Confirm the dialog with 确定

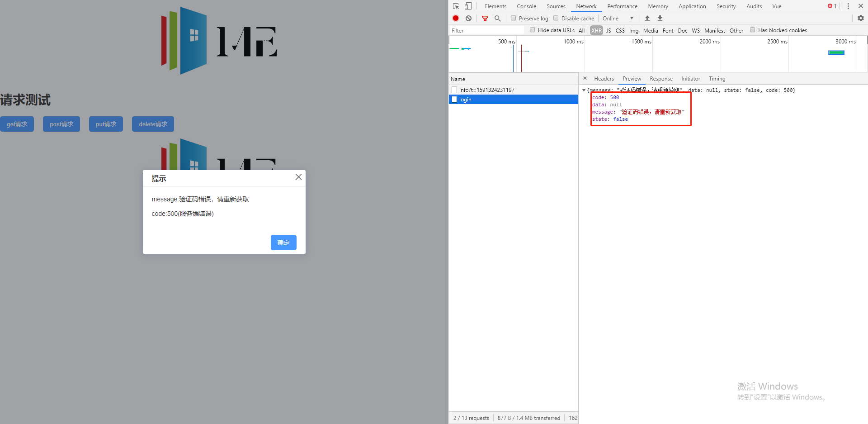click(x=283, y=243)
